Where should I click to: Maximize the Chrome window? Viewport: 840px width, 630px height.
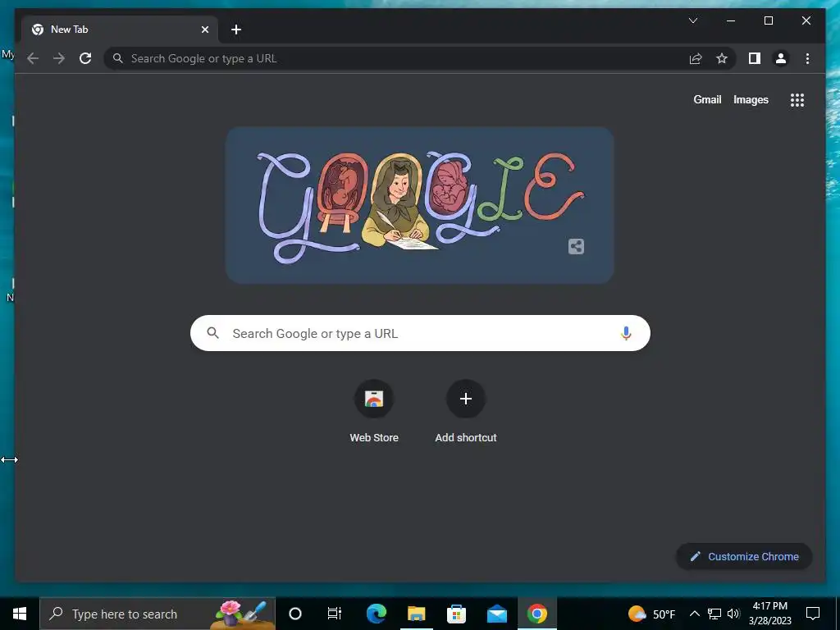coord(768,21)
